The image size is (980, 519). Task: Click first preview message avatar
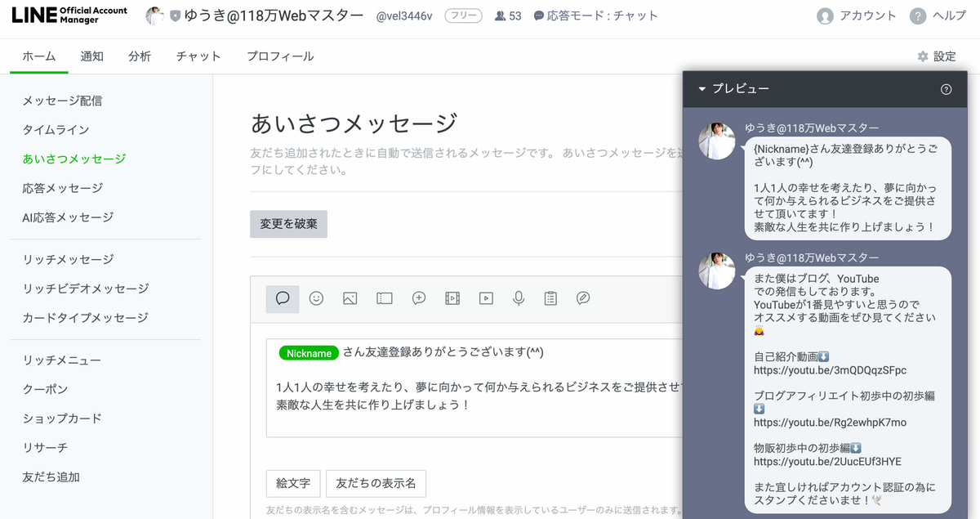click(717, 141)
